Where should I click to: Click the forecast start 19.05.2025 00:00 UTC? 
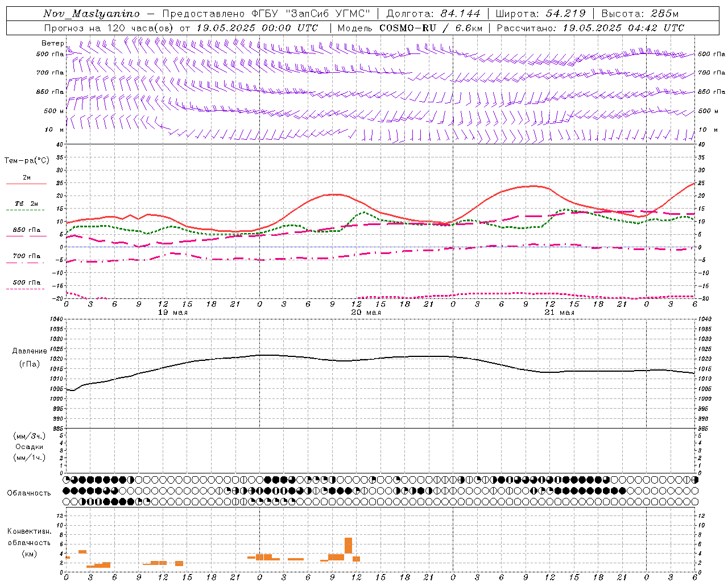[x=257, y=28]
